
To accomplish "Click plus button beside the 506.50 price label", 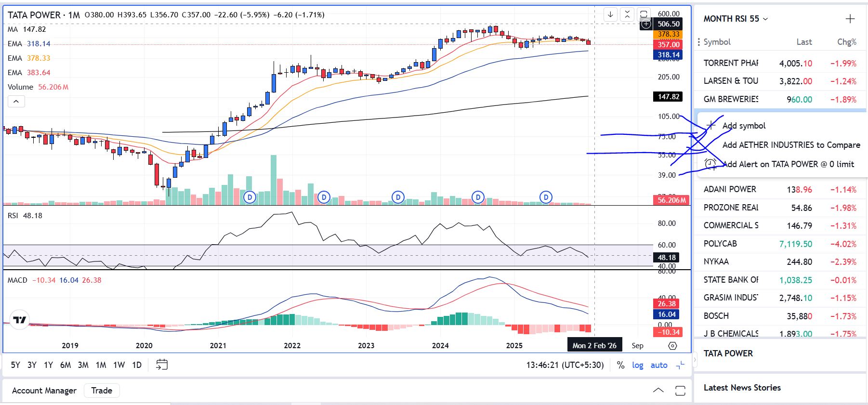I will point(646,24).
